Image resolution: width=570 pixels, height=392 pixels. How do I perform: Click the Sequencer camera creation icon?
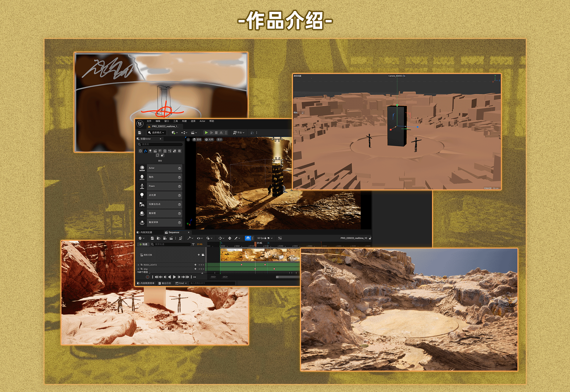[165, 238]
